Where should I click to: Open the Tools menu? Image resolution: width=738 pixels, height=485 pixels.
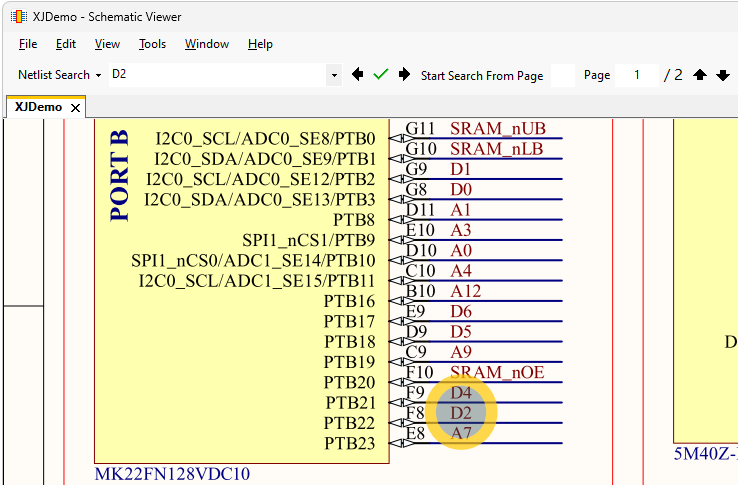coord(152,44)
